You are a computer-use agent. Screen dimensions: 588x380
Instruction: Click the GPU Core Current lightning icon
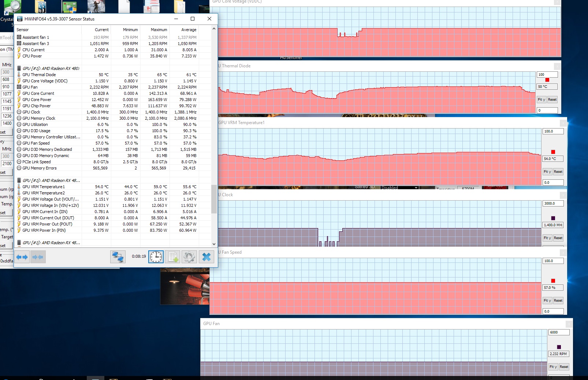(x=19, y=93)
